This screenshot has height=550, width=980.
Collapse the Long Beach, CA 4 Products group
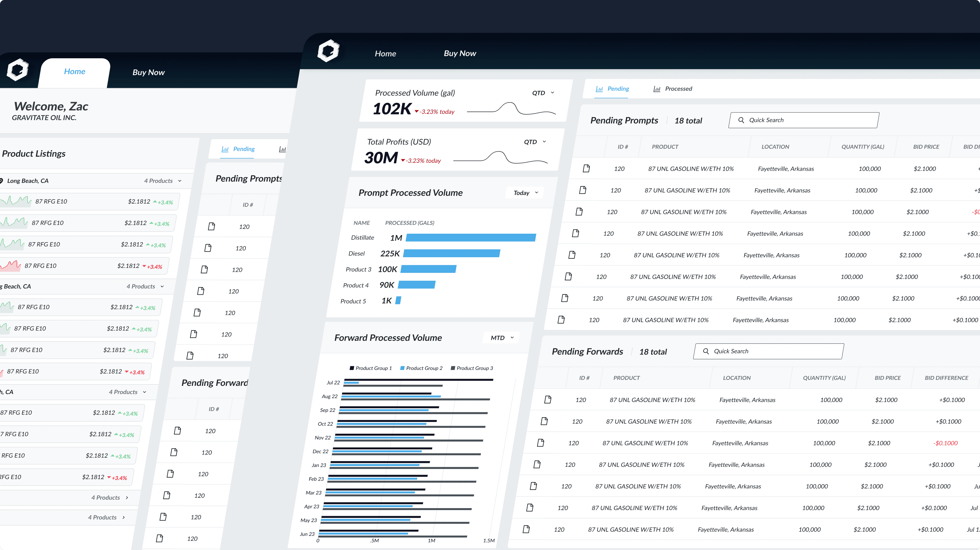point(180,181)
